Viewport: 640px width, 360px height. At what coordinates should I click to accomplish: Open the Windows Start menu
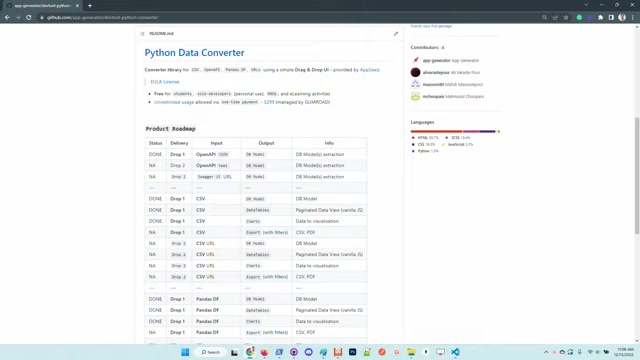185,352
